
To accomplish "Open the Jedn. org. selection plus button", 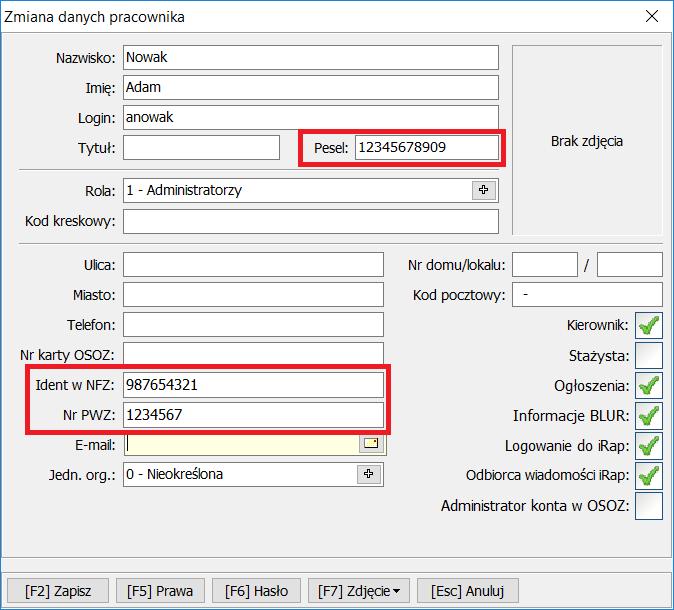I will coord(368,474).
